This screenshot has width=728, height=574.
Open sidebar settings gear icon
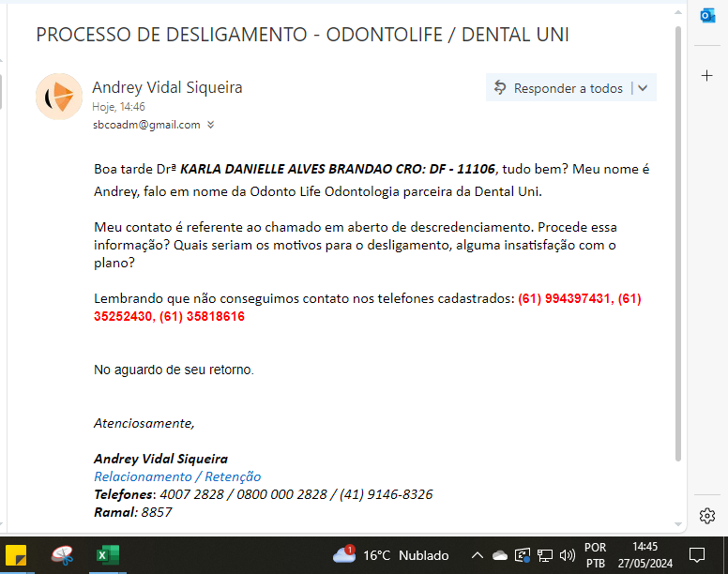pos(707,516)
